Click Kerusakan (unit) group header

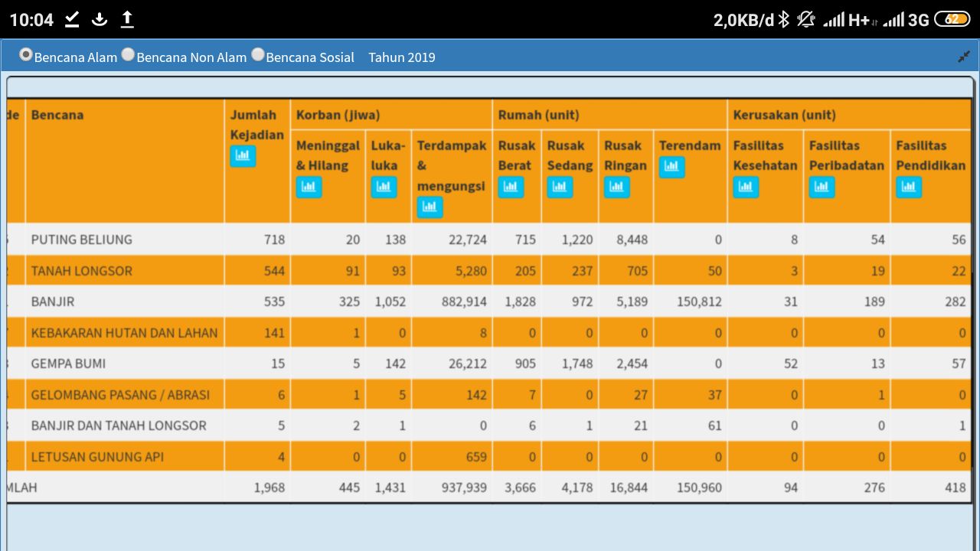[x=784, y=115]
